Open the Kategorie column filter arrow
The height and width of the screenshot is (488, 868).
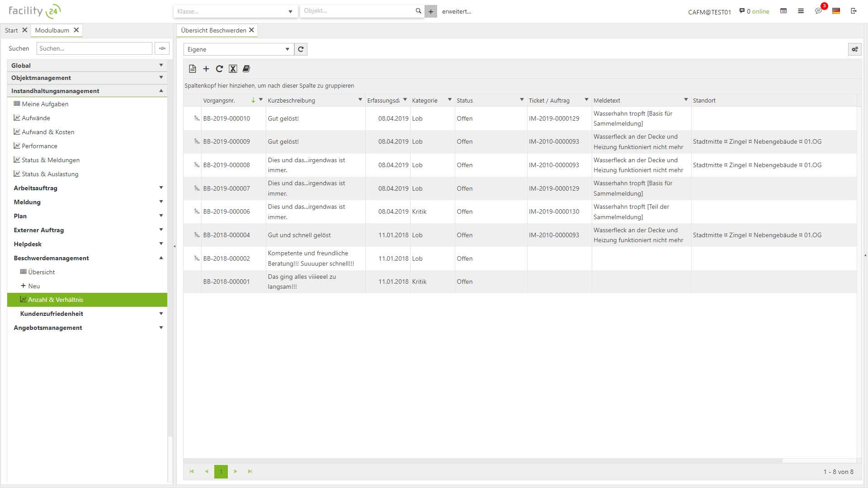point(450,100)
